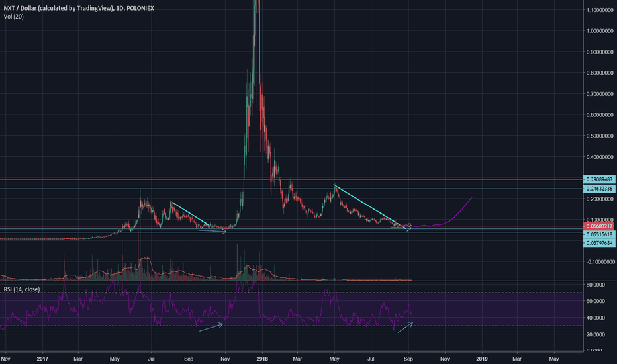Click 1.00000000 on the price axis
This screenshot has width=617, height=364.
click(600, 30)
